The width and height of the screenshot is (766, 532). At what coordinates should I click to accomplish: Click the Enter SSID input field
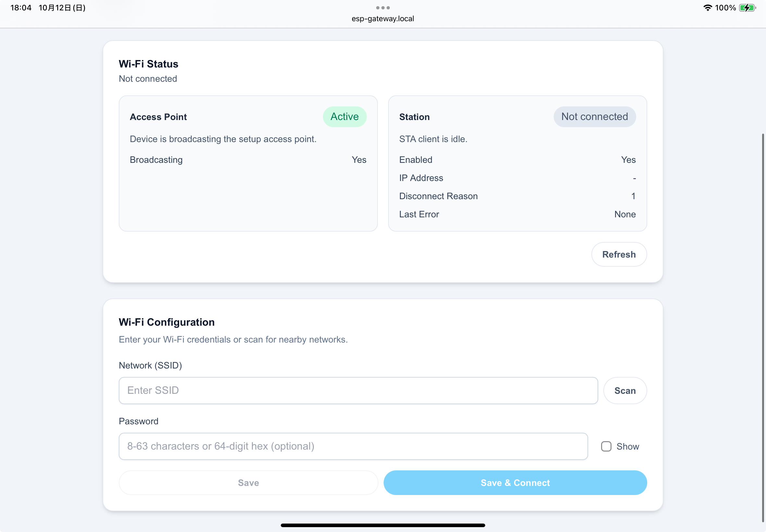click(358, 390)
